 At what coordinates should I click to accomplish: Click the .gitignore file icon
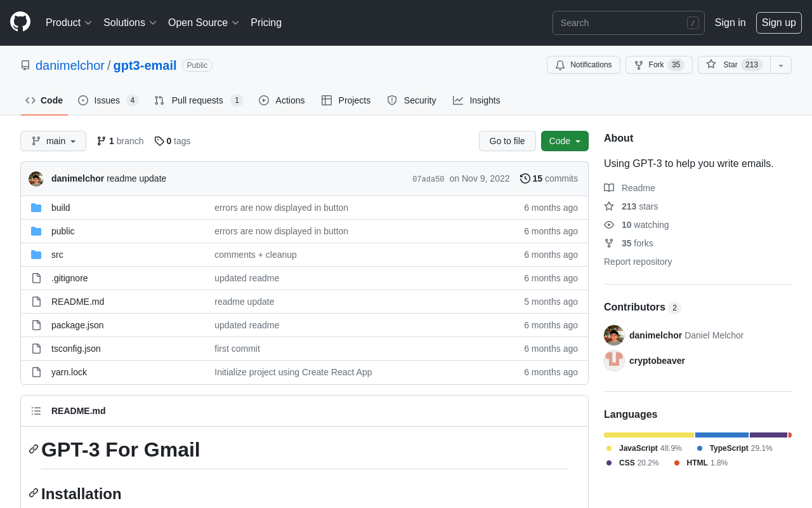coord(36,278)
